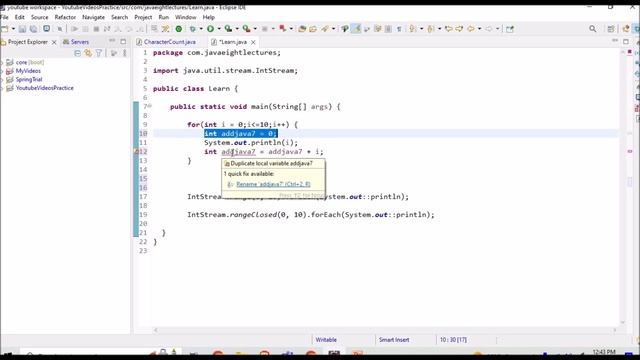Close the Learn.java editor tab

point(253,42)
